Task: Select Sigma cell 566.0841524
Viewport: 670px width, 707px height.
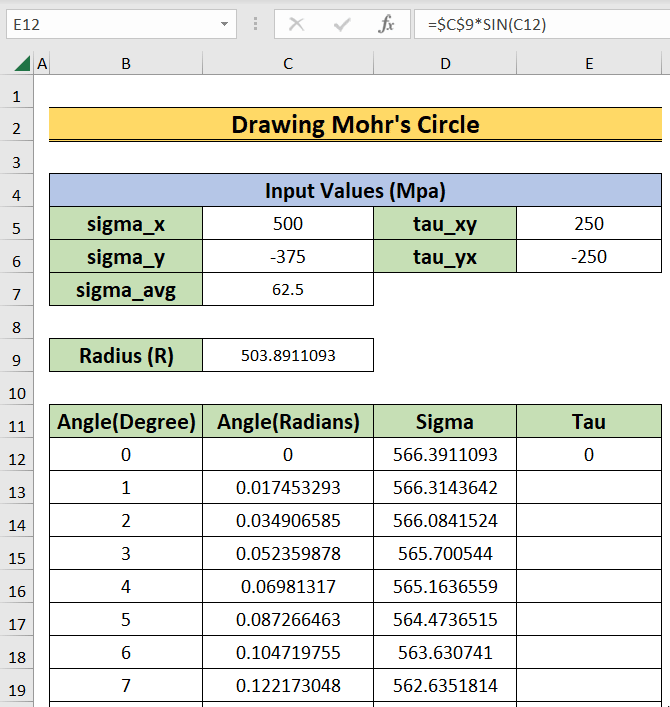Action: click(x=445, y=520)
